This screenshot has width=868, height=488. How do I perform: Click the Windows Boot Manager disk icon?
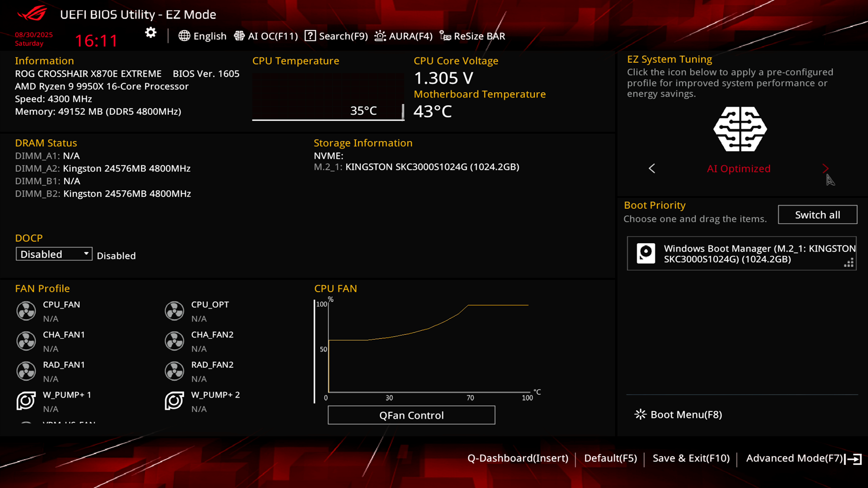click(646, 253)
